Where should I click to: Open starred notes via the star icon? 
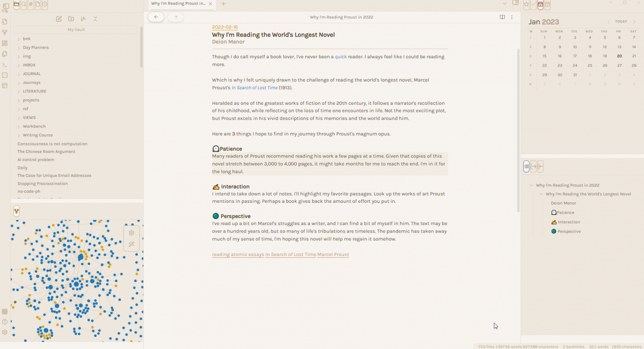click(x=526, y=4)
